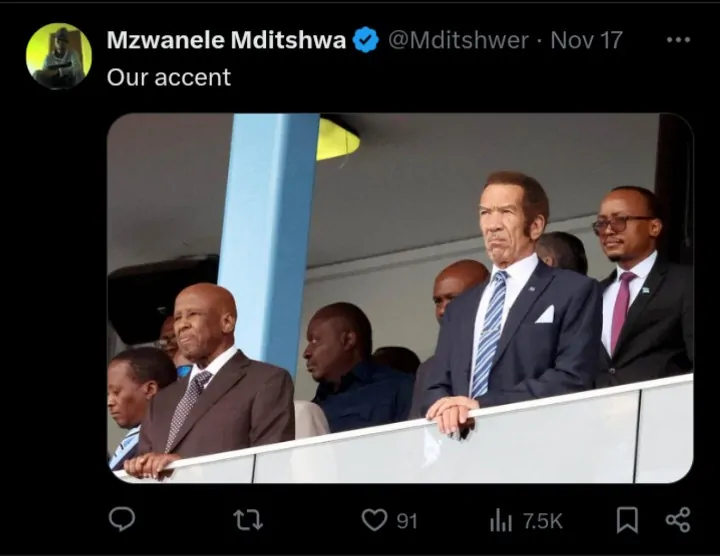Open the @Mditshwer handle link

pos(457,41)
